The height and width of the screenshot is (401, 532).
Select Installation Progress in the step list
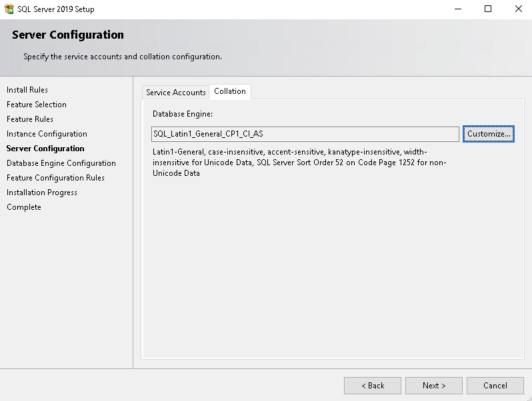click(42, 193)
